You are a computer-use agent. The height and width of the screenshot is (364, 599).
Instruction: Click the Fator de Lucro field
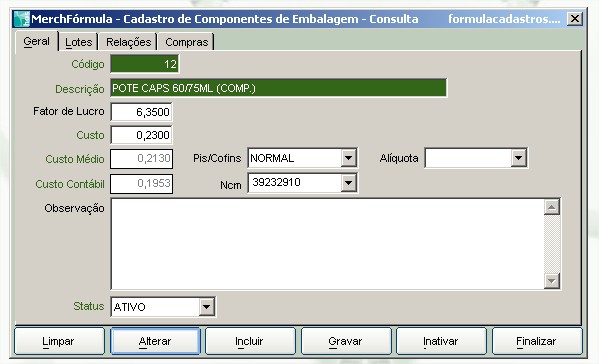tap(141, 112)
